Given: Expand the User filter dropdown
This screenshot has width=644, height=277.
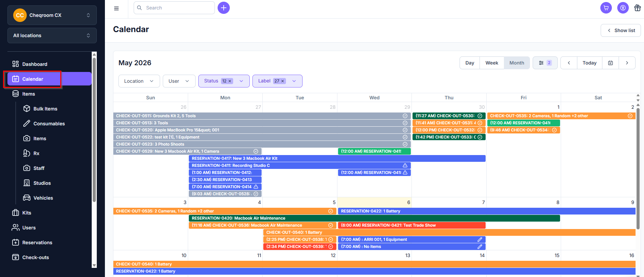Looking at the screenshot, I should click(179, 81).
